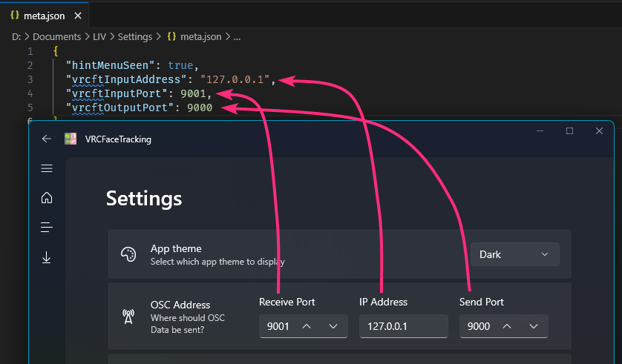Click the vrcftInputAddress key in editor

pyautogui.click(x=126, y=79)
